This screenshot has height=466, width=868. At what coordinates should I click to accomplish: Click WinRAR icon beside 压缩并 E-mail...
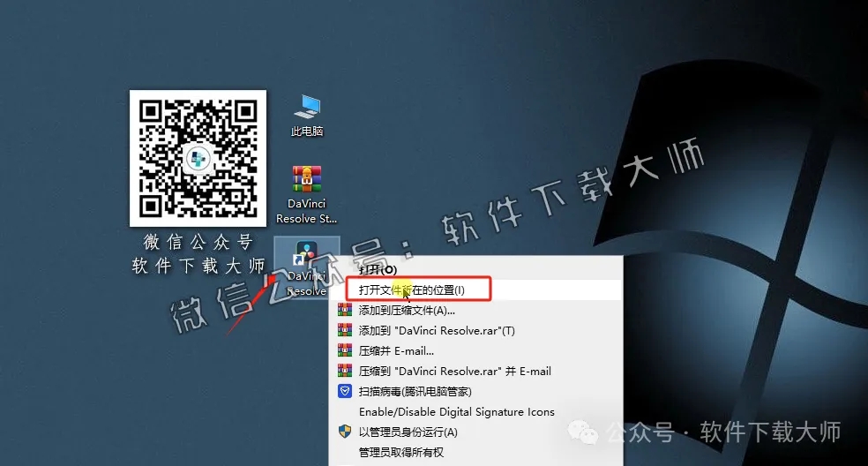345,350
